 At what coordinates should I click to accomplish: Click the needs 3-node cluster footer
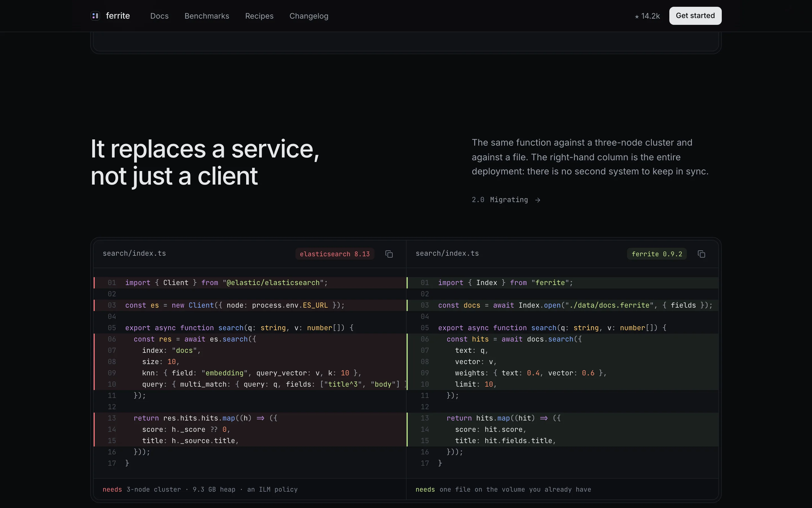[x=200, y=490]
